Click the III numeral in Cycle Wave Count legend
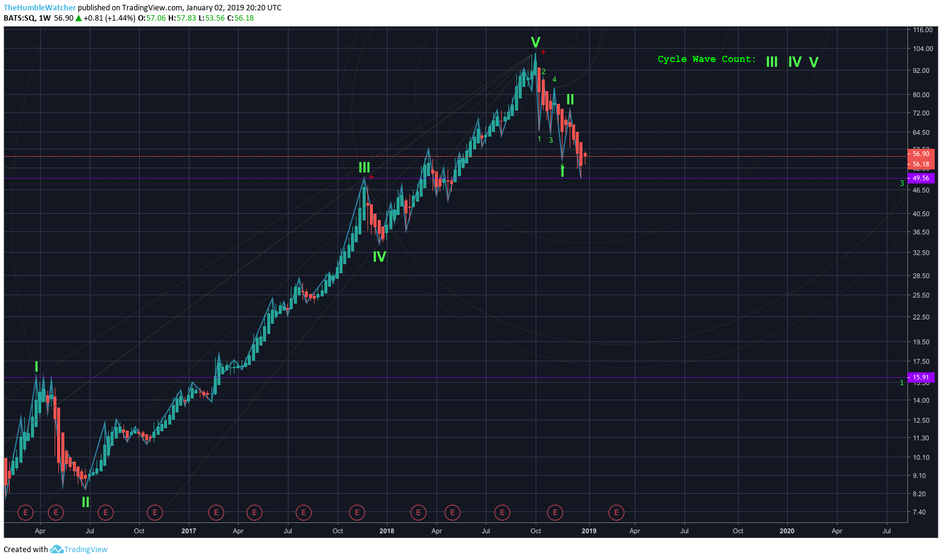942x560 pixels. [x=772, y=62]
